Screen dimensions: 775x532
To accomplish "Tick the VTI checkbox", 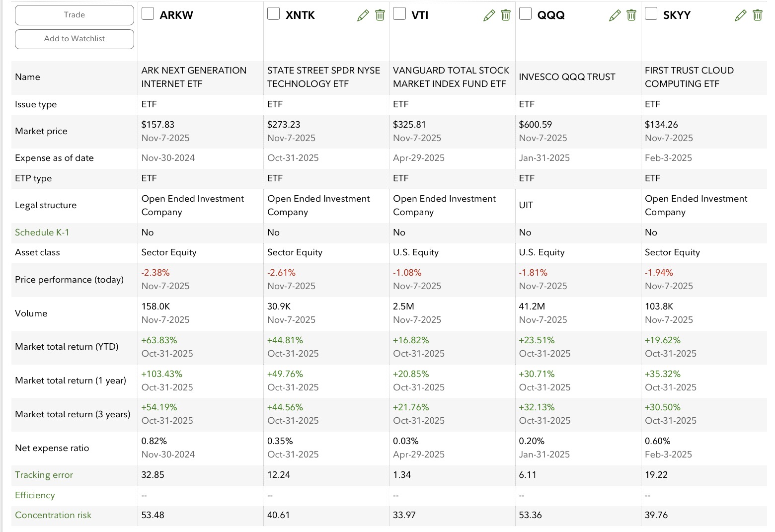I will pos(399,14).
